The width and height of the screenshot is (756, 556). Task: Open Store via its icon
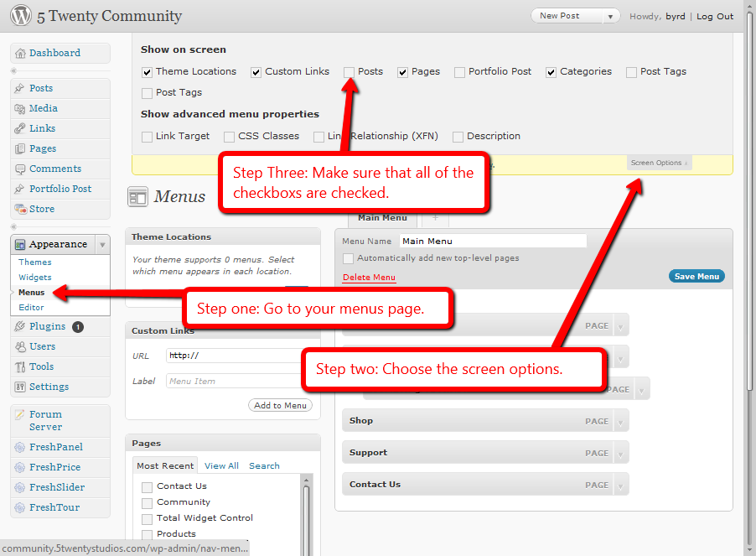click(20, 209)
